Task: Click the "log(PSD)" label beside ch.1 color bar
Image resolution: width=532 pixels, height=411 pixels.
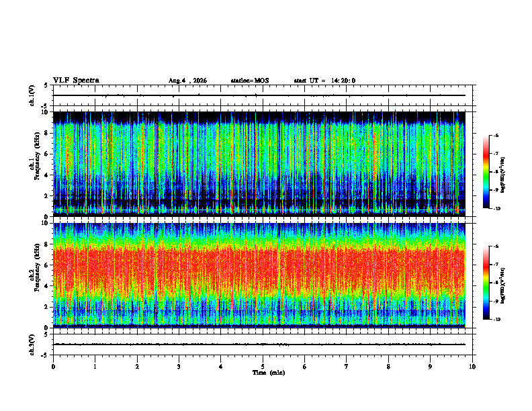Action: tap(503, 175)
